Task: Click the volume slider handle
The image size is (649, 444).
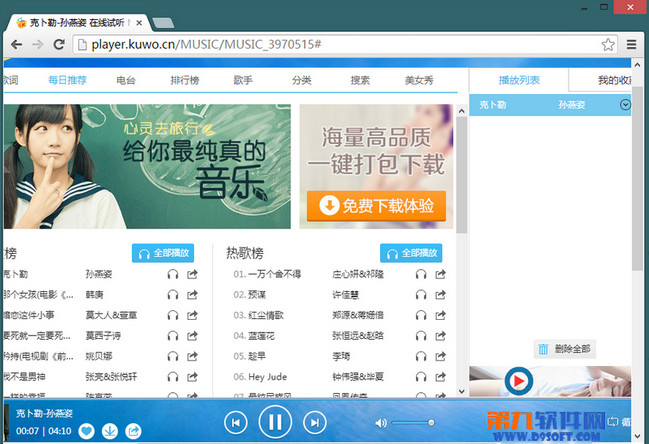Action: (432, 423)
